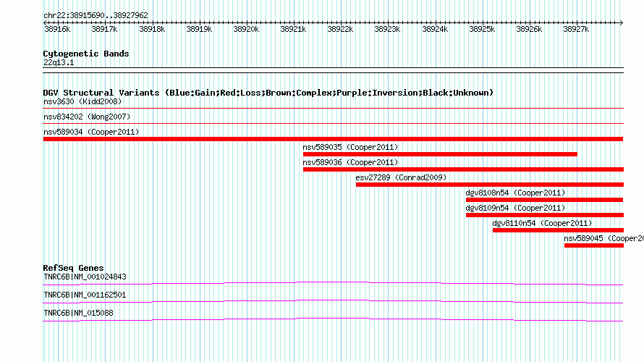The width and height of the screenshot is (644, 362).
Task: Click the magenta TNRC6B NM_015088 transcript line
Action: [x=333, y=319]
